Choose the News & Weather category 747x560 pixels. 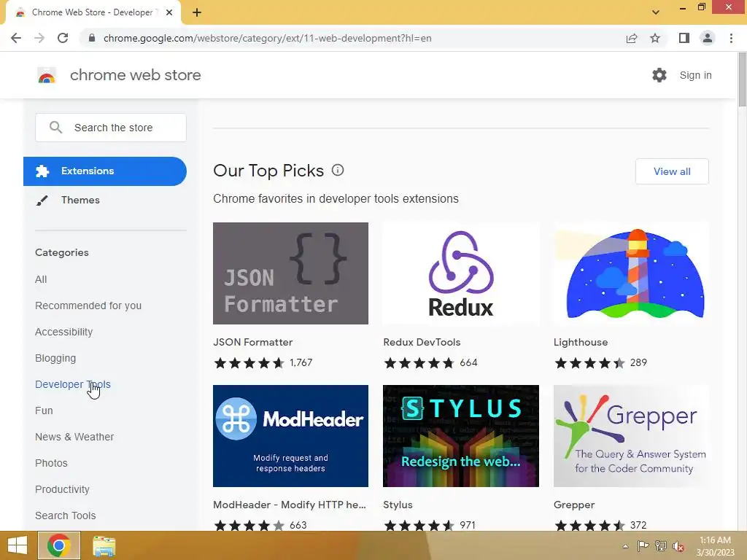pos(74,437)
